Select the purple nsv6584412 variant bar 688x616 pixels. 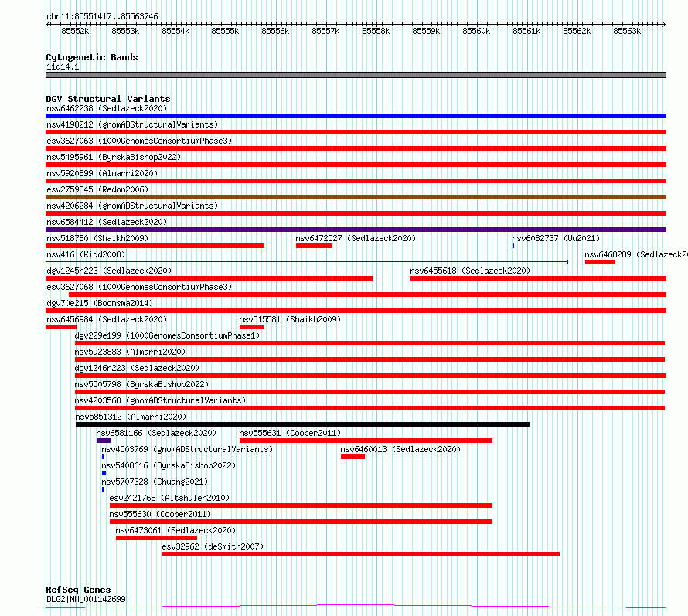click(356, 230)
